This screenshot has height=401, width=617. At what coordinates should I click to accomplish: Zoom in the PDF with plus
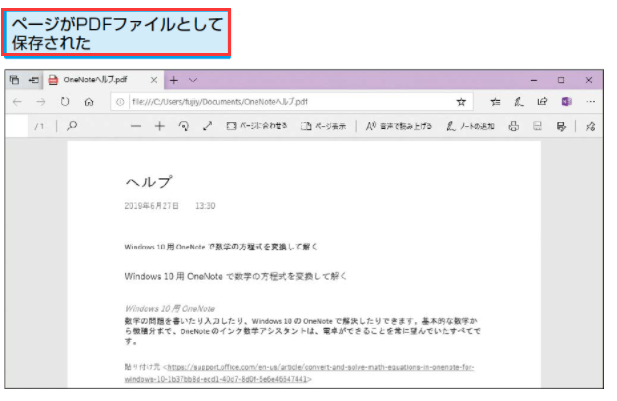pos(159,126)
